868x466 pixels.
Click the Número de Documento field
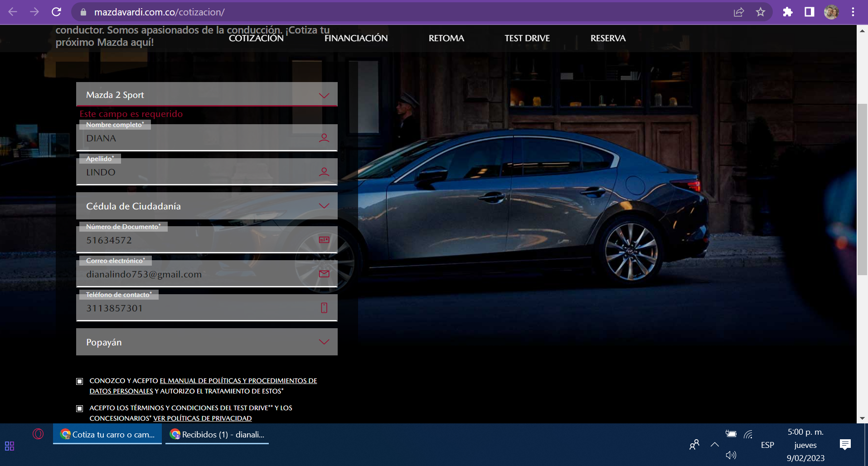pyautogui.click(x=207, y=240)
